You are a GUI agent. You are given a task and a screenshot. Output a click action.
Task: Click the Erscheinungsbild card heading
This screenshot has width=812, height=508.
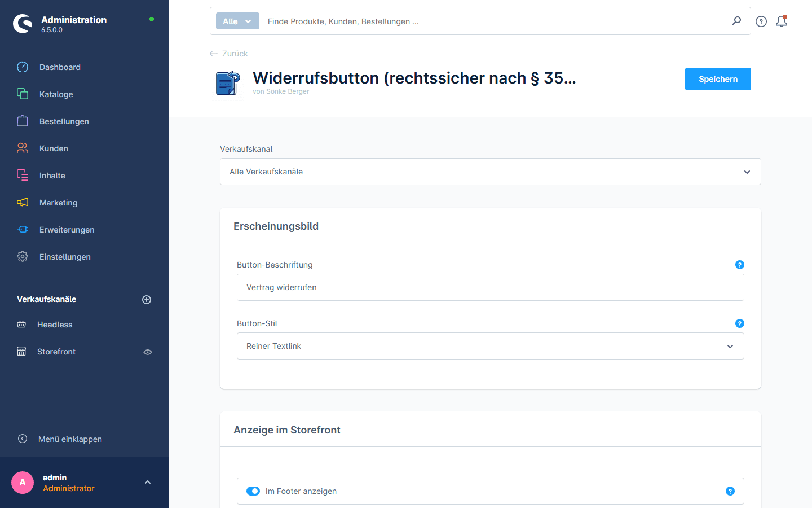point(276,226)
